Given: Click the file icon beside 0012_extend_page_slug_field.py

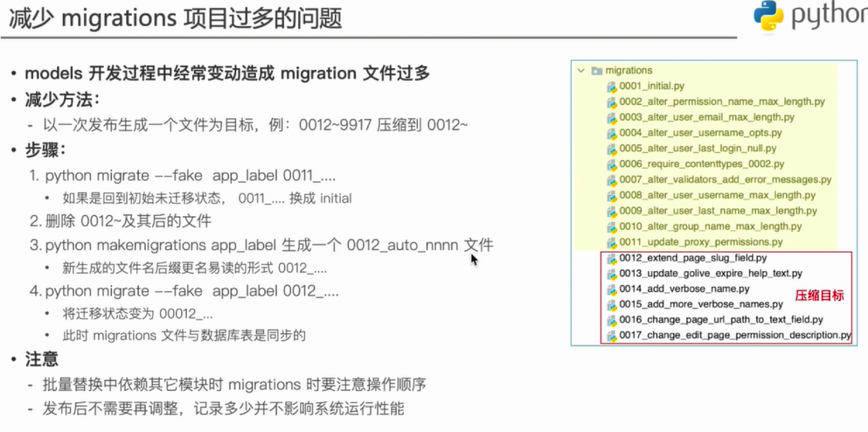Looking at the screenshot, I should click(612, 258).
